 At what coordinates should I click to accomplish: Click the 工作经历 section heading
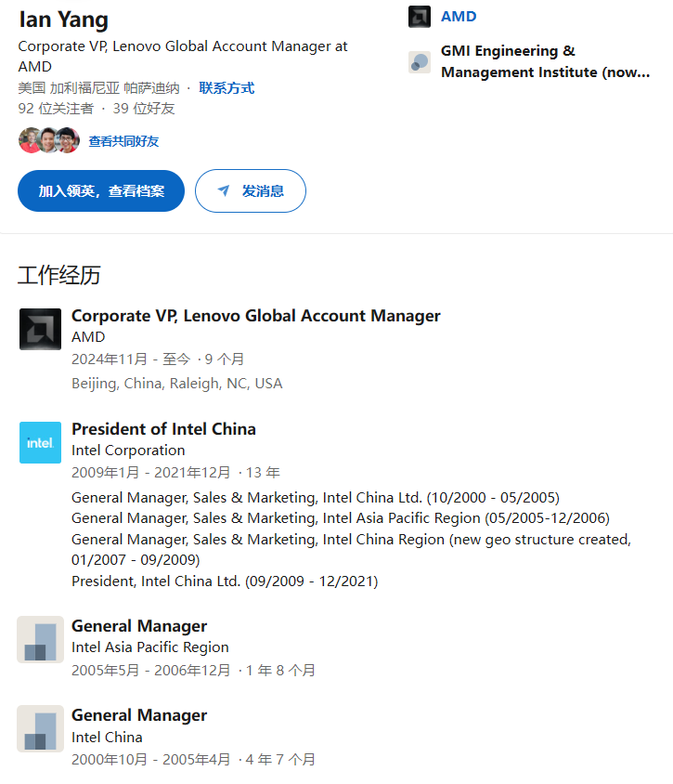[x=59, y=276]
